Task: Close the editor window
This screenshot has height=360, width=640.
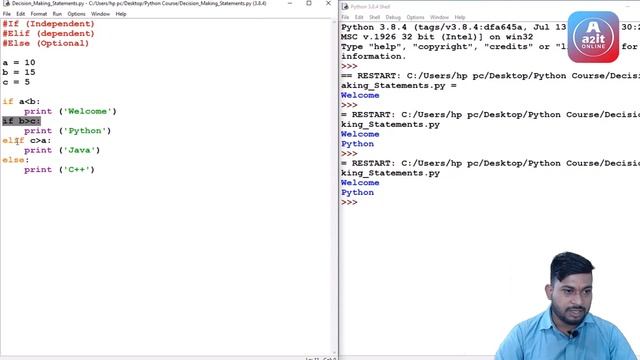Action: 328,3
